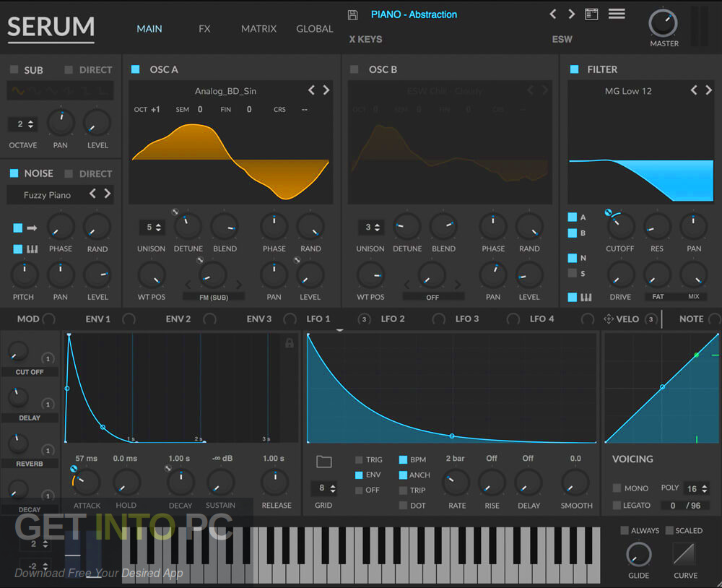Screen dimensions: 722x588
Task: Select previous OSC A wavetable arrow
Action: pyautogui.click(x=311, y=90)
